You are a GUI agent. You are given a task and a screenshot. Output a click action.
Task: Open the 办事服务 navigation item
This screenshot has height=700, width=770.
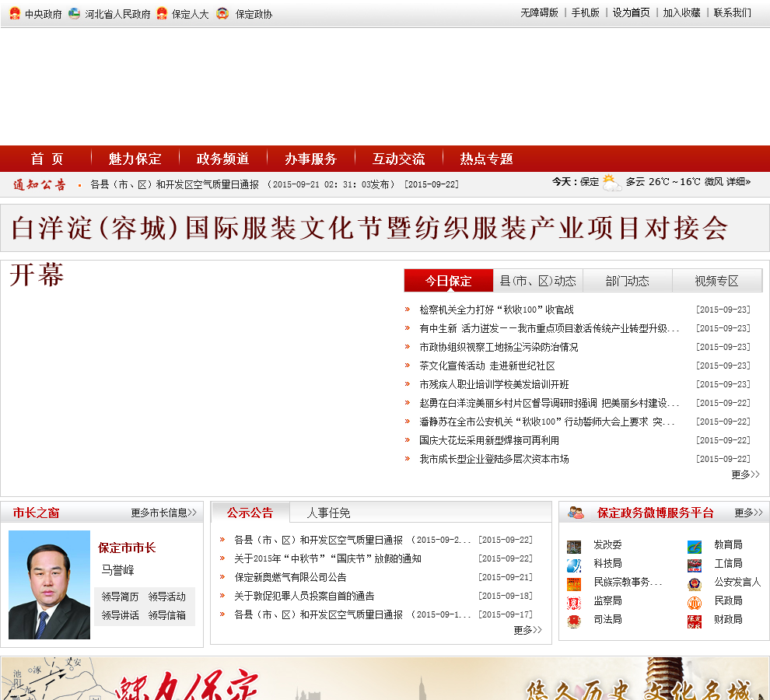click(310, 159)
